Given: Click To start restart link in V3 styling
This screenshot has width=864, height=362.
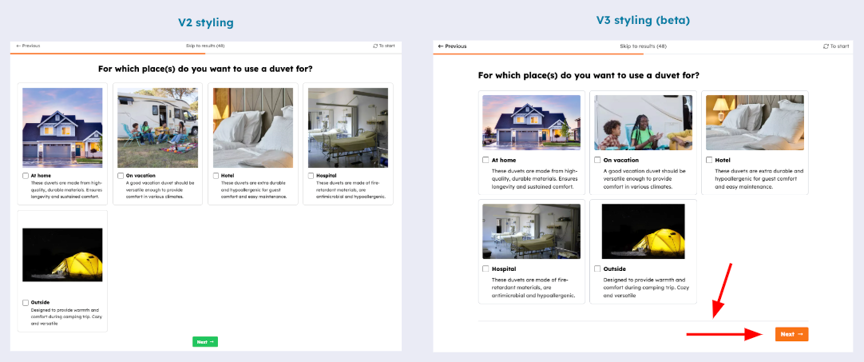Looking at the screenshot, I should 836,46.
